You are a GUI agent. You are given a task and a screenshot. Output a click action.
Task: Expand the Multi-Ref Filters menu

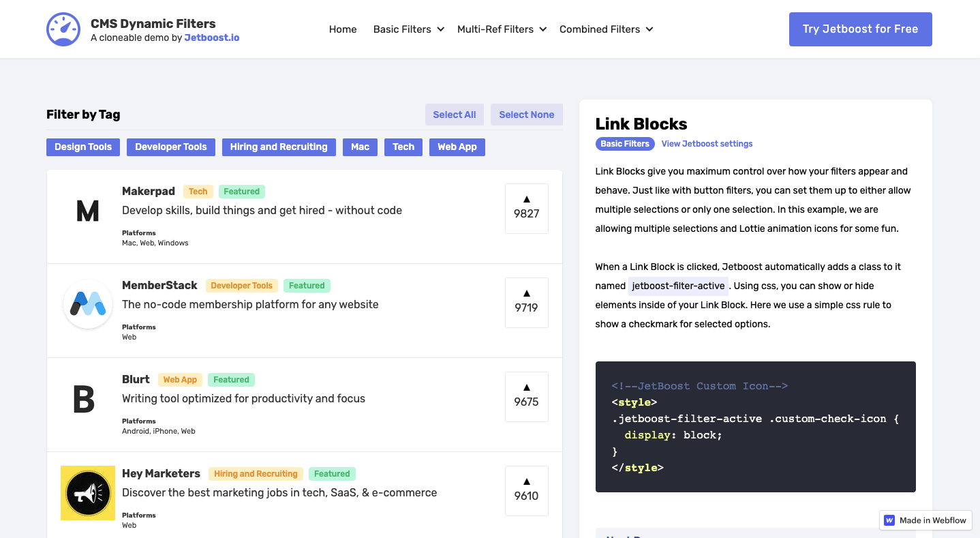(501, 29)
